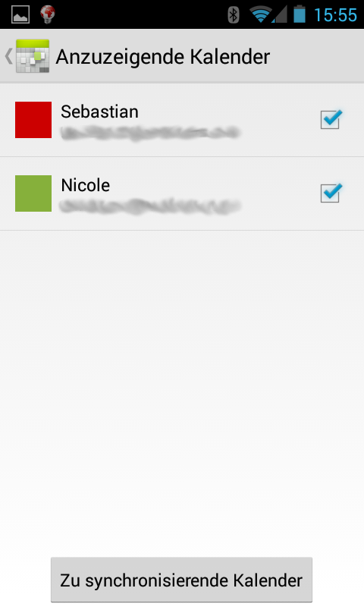The height and width of the screenshot is (607, 364).
Task: Tap the Anzuzeigende Kalender title
Action: [x=163, y=57]
